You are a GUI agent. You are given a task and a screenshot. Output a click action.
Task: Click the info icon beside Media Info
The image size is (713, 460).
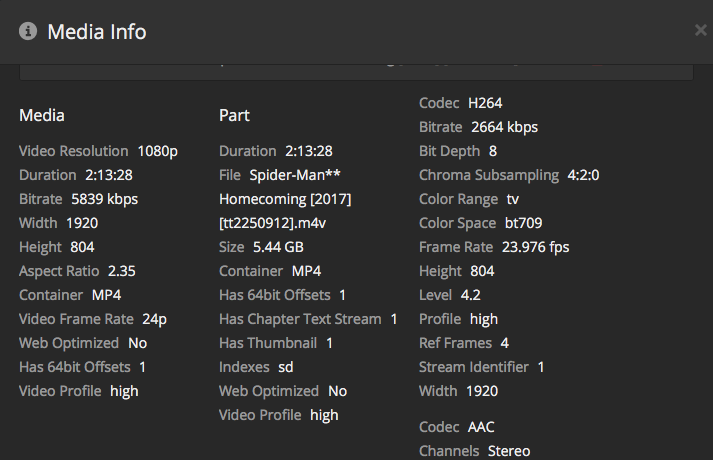tap(28, 32)
